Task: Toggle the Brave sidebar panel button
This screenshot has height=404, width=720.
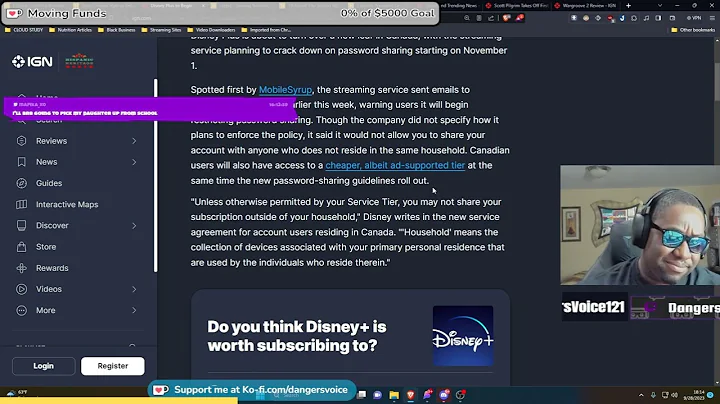Action: point(658,18)
